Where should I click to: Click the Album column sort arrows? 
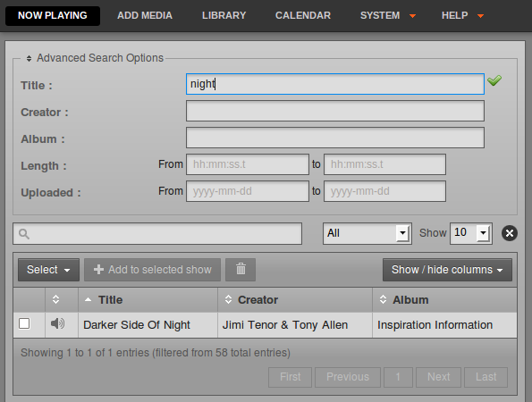[x=383, y=299]
